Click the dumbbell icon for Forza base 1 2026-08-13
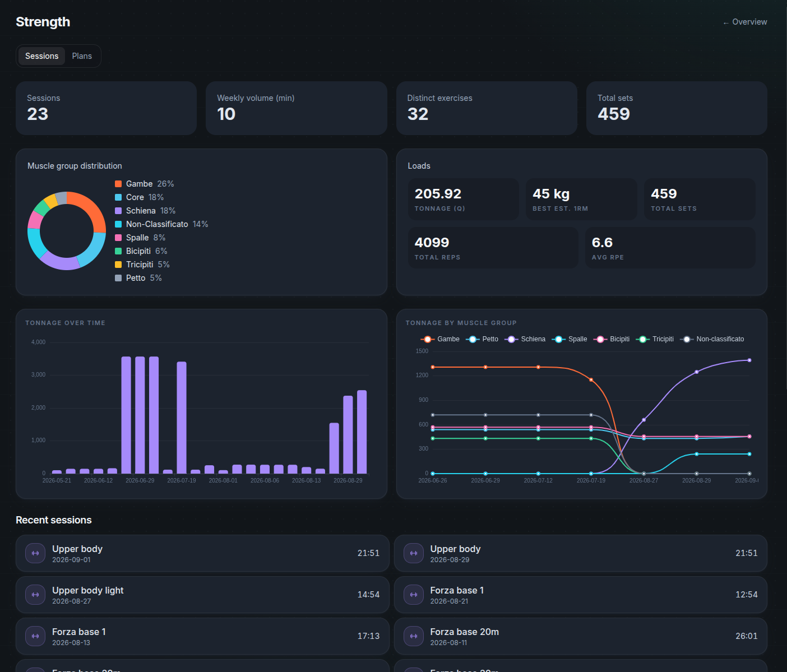The height and width of the screenshot is (672, 787). click(x=35, y=636)
